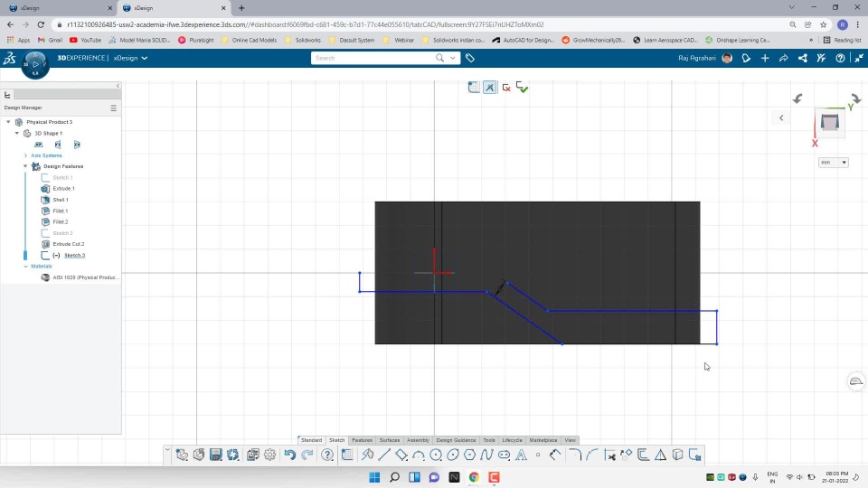The height and width of the screenshot is (488, 868).
Task: Collapse the Design Manager side panel
Action: click(x=118, y=86)
